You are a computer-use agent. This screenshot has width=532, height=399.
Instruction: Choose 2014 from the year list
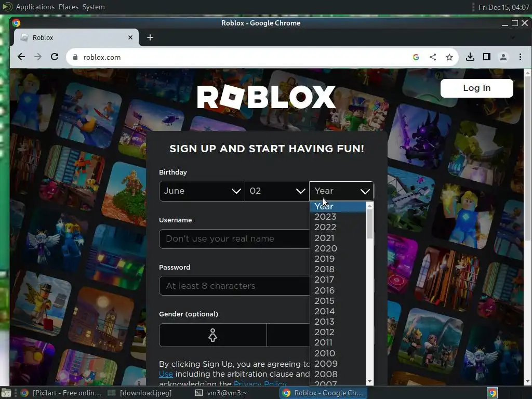[338, 312]
